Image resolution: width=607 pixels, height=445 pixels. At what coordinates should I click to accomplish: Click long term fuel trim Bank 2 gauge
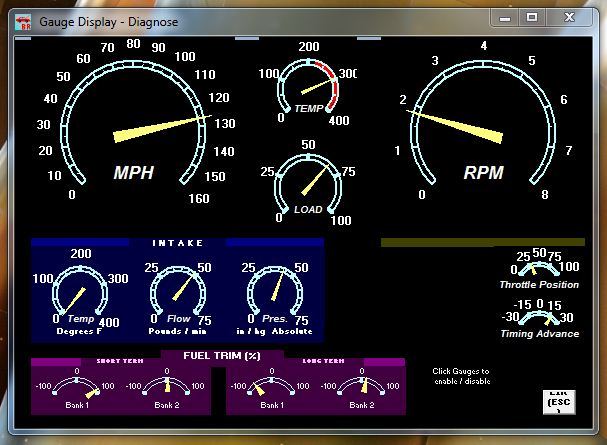362,390
